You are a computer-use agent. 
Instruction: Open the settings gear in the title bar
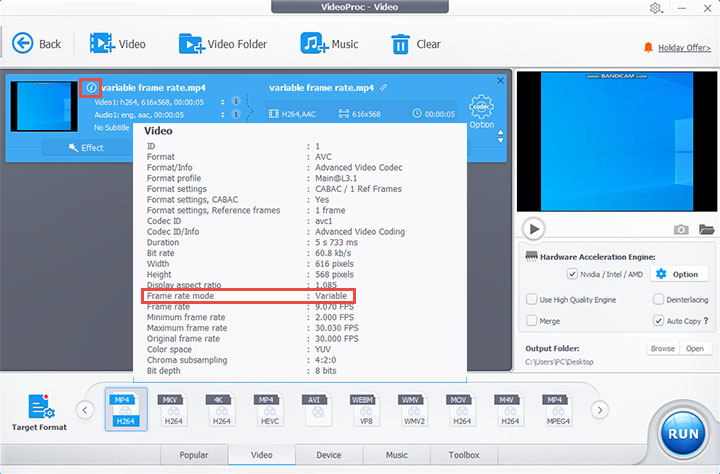(655, 8)
